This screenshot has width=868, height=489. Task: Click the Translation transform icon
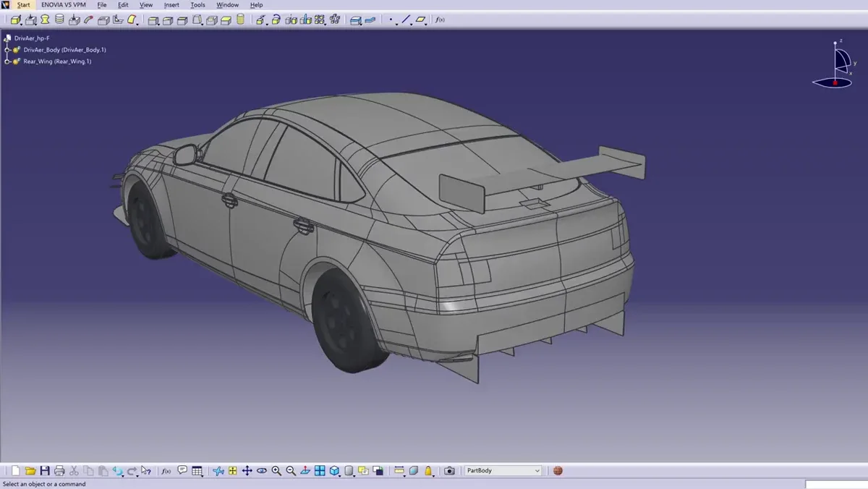pyautogui.click(x=262, y=20)
